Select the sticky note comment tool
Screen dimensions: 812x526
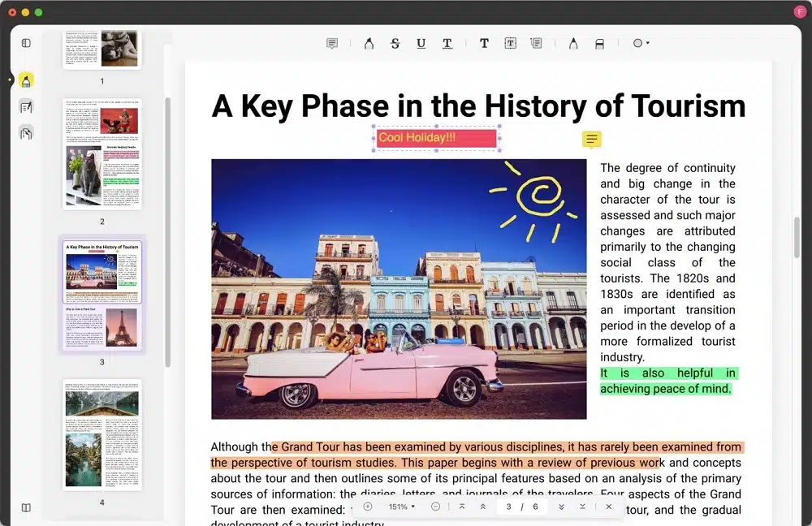click(x=331, y=43)
